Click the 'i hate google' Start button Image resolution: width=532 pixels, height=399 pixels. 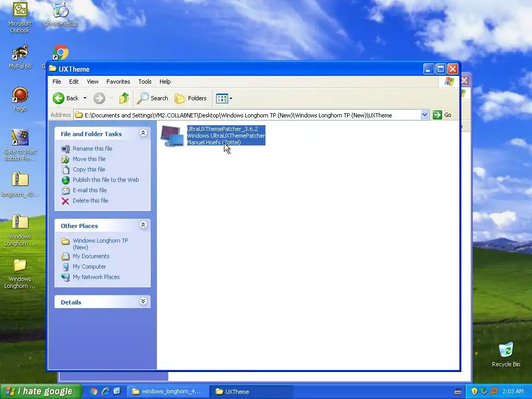pyautogui.click(x=41, y=392)
